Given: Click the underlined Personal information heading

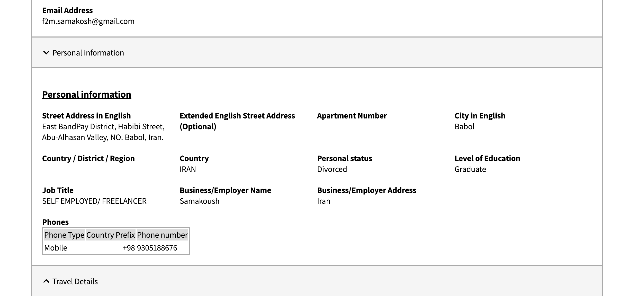Looking at the screenshot, I should [x=87, y=95].
